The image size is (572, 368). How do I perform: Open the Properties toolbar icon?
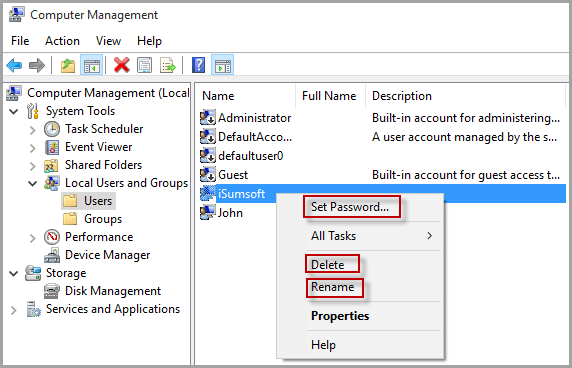point(144,66)
